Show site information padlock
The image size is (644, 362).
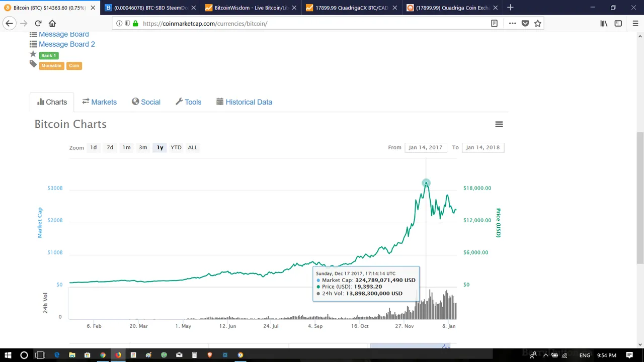[x=135, y=24]
